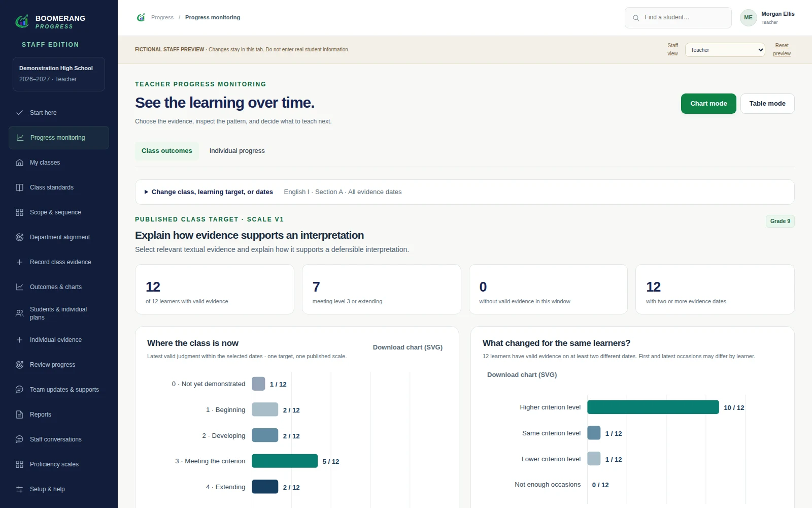Open the Staff view Teacher dropdown
Screen dimensions: 812x508
(x=725, y=50)
